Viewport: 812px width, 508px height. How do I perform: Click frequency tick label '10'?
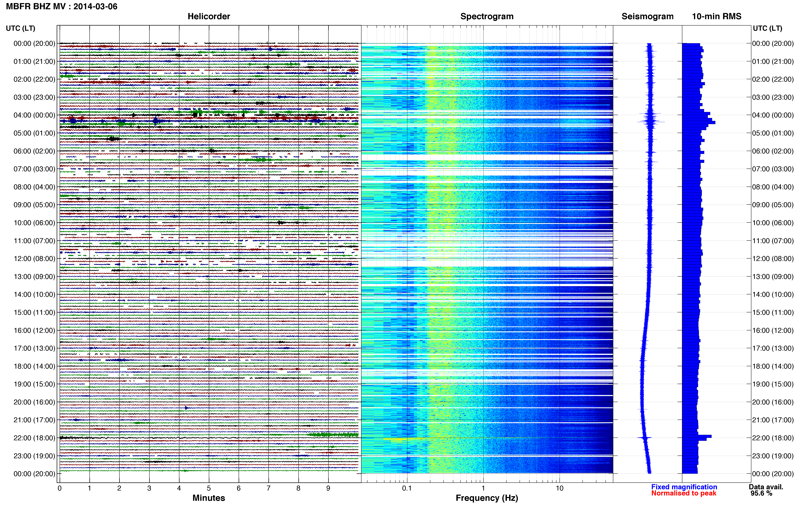(x=559, y=488)
